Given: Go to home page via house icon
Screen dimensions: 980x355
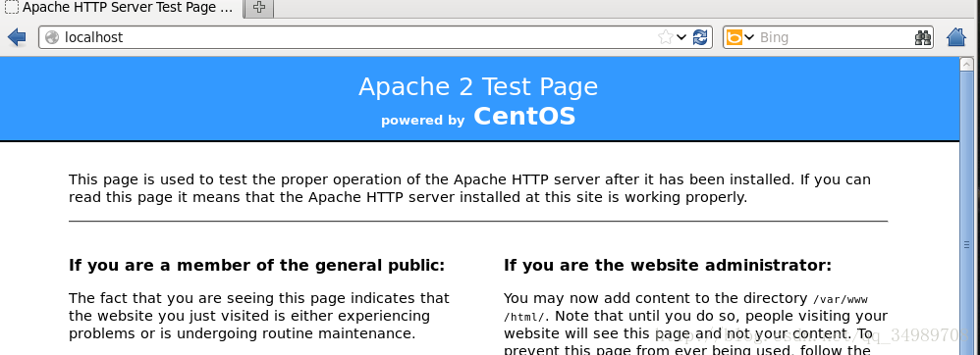Looking at the screenshot, I should point(956,37).
